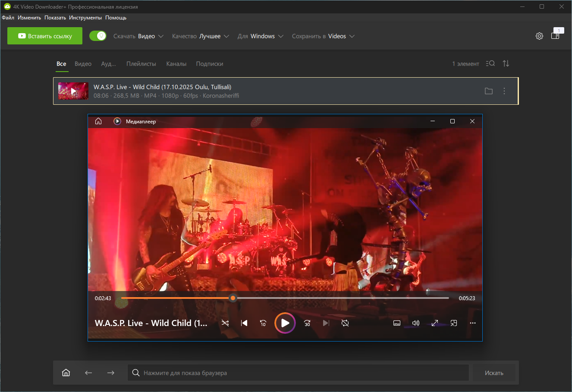Select the Все tab
Viewport: 572px width, 392px height.
61,64
